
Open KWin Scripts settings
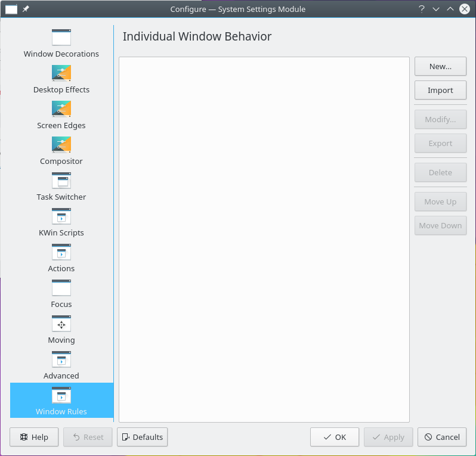point(61,222)
